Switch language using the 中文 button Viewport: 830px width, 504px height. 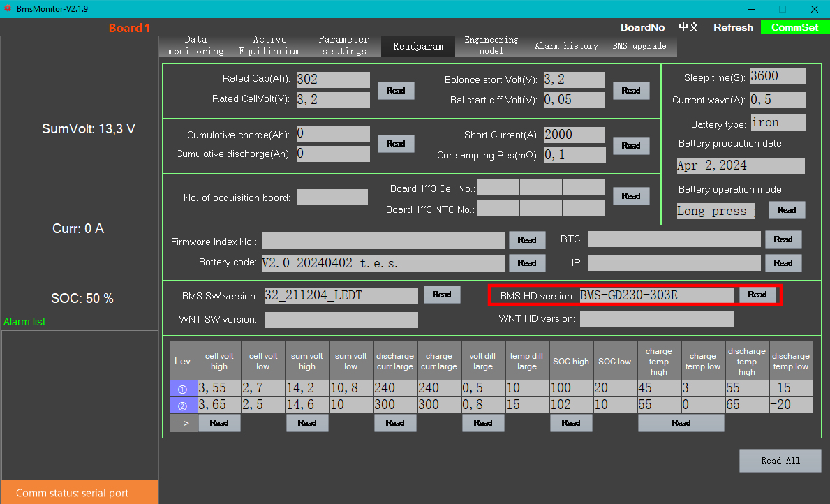pyautogui.click(x=688, y=27)
